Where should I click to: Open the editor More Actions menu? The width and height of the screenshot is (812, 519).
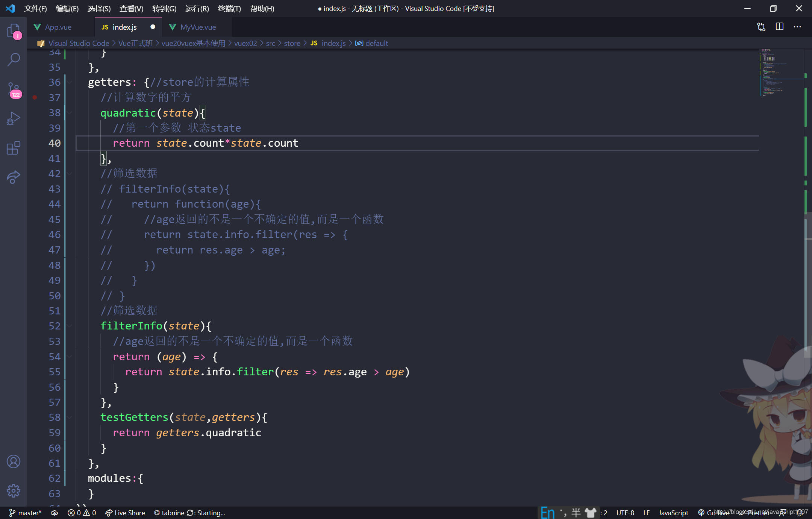797,27
